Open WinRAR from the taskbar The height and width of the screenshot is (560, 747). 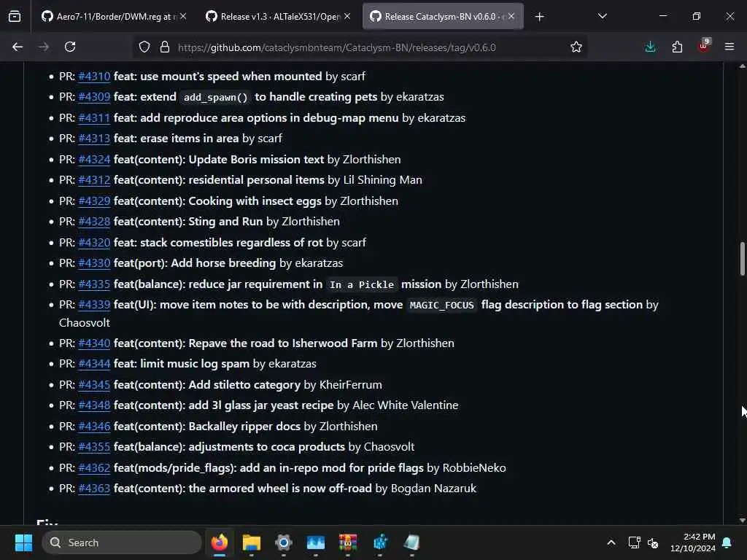coord(348,542)
